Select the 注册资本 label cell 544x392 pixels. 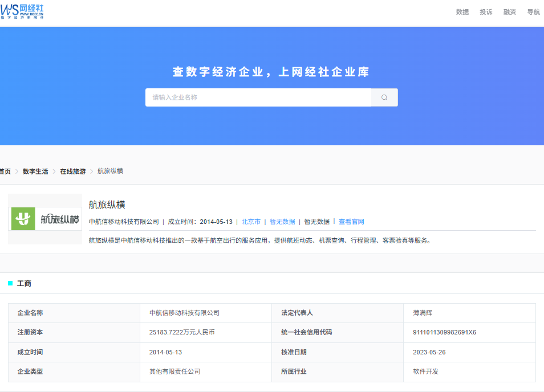tap(74, 332)
